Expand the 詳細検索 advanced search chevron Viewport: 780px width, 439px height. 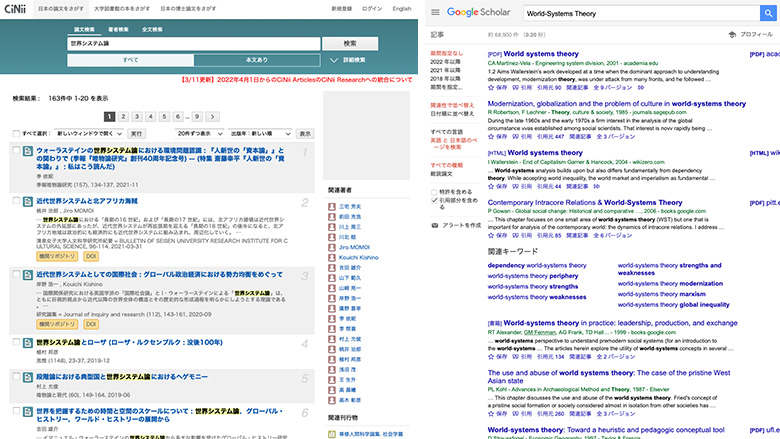[334, 60]
